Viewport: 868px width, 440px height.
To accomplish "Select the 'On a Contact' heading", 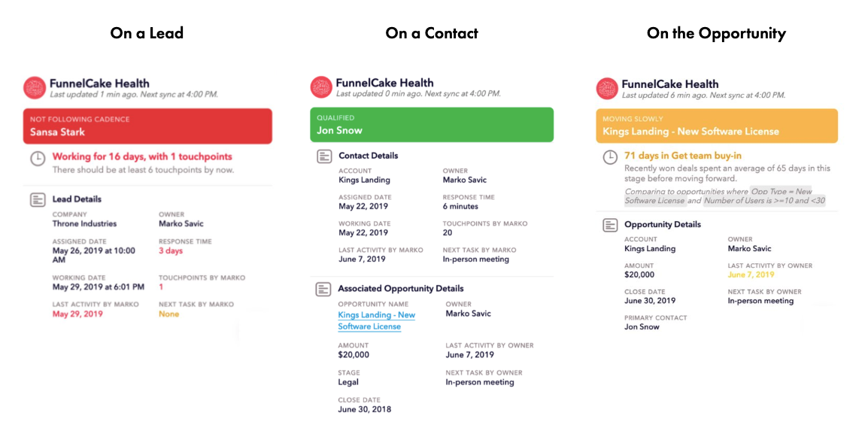I will coord(431,33).
